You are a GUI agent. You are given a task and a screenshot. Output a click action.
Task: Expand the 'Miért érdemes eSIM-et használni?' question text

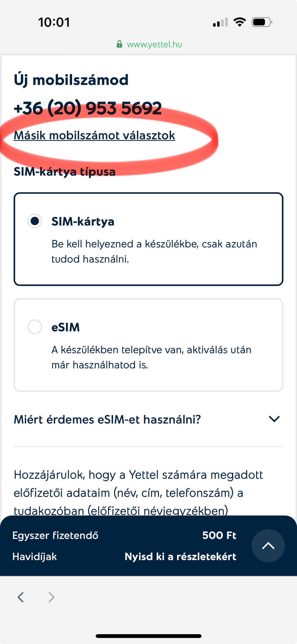(107, 420)
